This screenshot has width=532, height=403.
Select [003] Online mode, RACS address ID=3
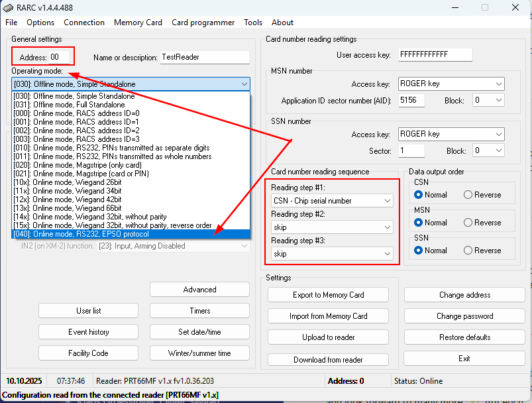click(x=131, y=139)
